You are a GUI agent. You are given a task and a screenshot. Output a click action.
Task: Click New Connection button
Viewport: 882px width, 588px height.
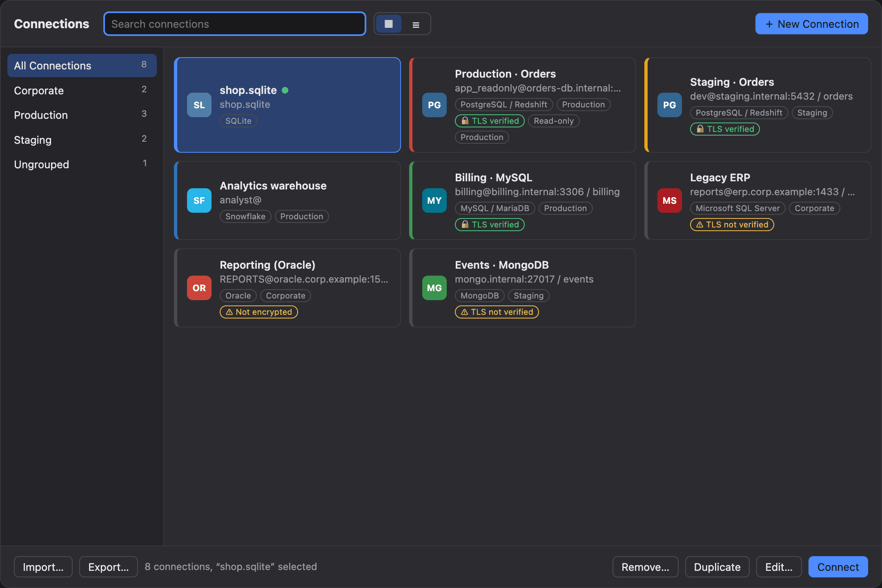pyautogui.click(x=811, y=24)
